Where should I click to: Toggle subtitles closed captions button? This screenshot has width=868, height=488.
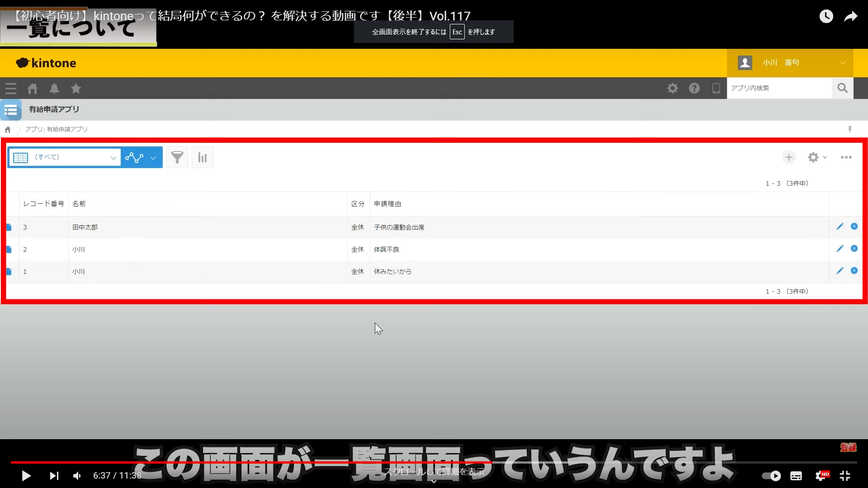(x=796, y=476)
